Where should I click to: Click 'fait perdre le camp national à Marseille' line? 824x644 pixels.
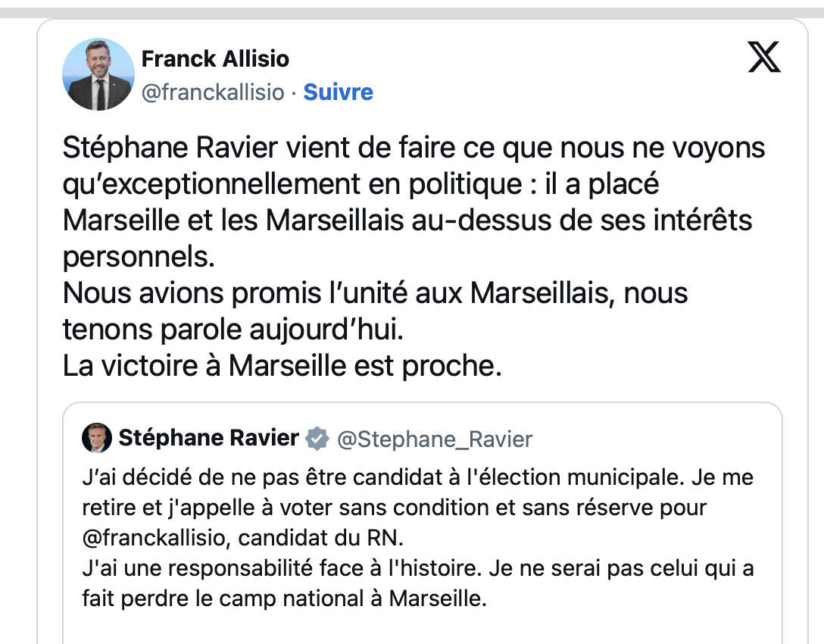click(282, 599)
